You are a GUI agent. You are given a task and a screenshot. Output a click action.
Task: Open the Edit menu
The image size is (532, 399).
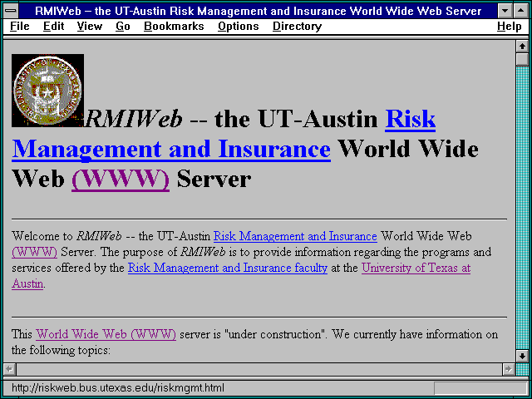pyautogui.click(x=53, y=26)
